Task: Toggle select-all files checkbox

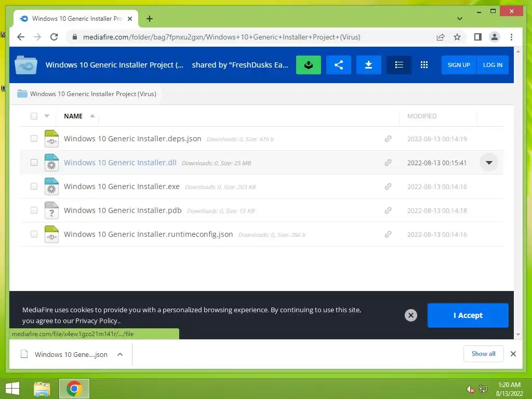Action: coord(34,116)
